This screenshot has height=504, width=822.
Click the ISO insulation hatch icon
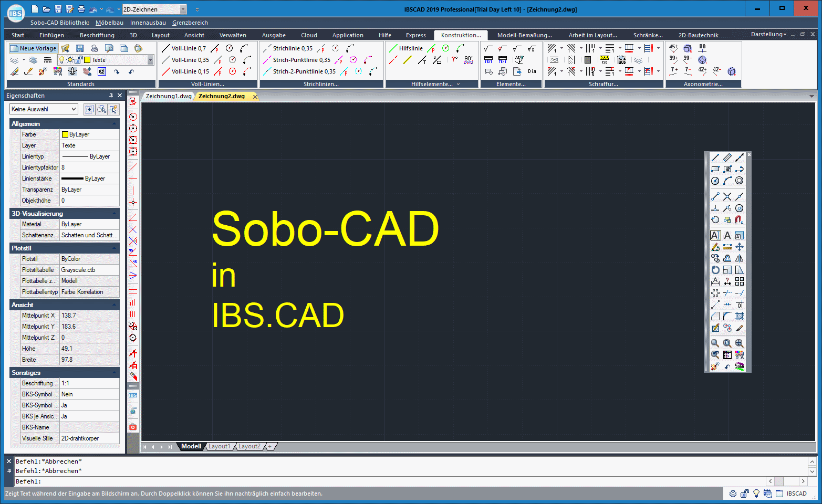coord(605,60)
